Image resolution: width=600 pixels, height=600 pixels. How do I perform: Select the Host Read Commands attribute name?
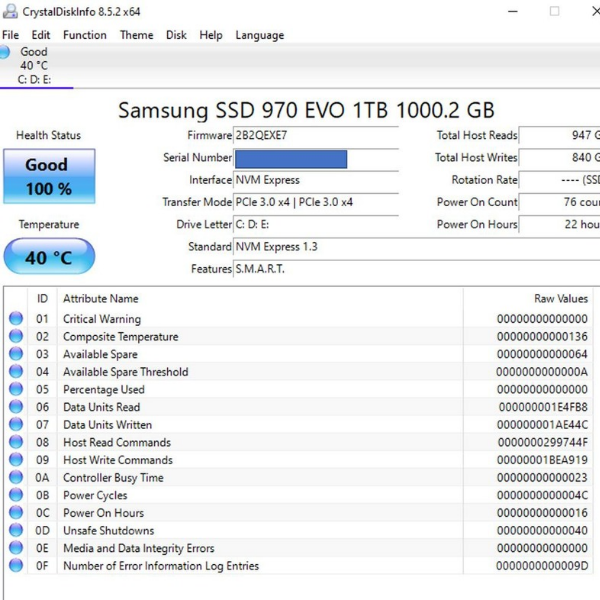pos(117,442)
